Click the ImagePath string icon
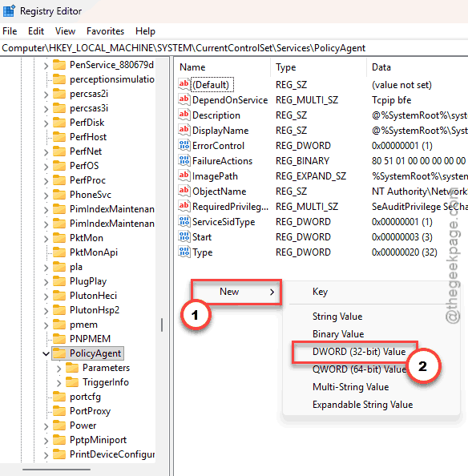The height and width of the screenshot is (476, 468). pos(184,175)
